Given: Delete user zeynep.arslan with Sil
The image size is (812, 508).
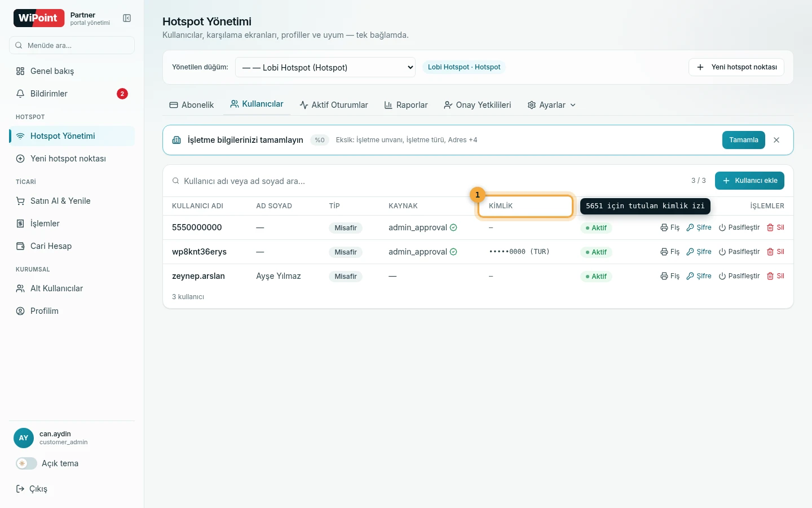Looking at the screenshot, I should point(775,276).
